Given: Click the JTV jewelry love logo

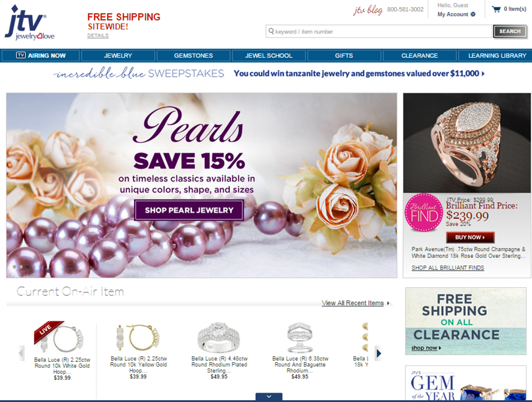Looking at the screenshot, I should coord(29,22).
